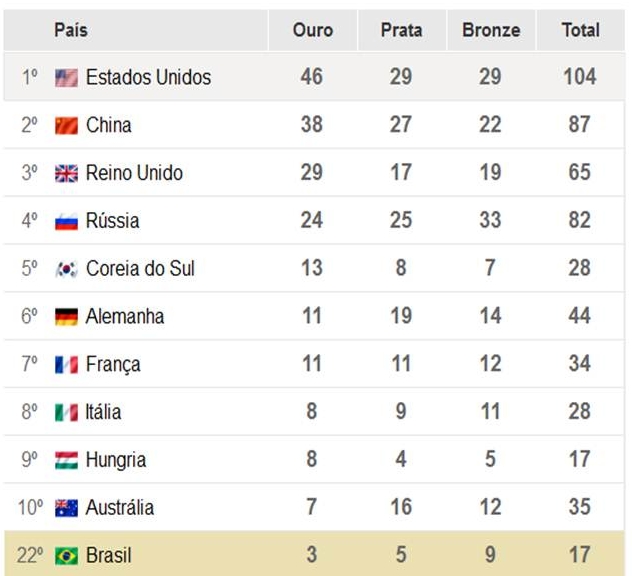Sort by the Prata column header

point(402,30)
